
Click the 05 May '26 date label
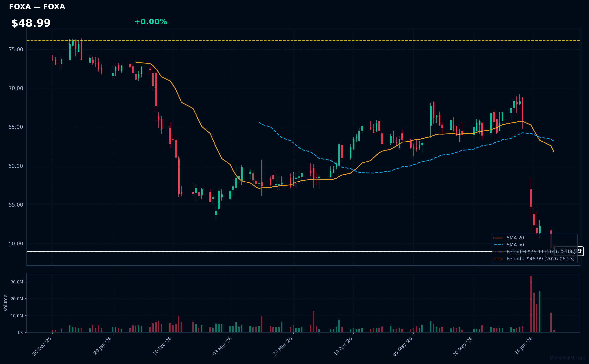point(403,346)
